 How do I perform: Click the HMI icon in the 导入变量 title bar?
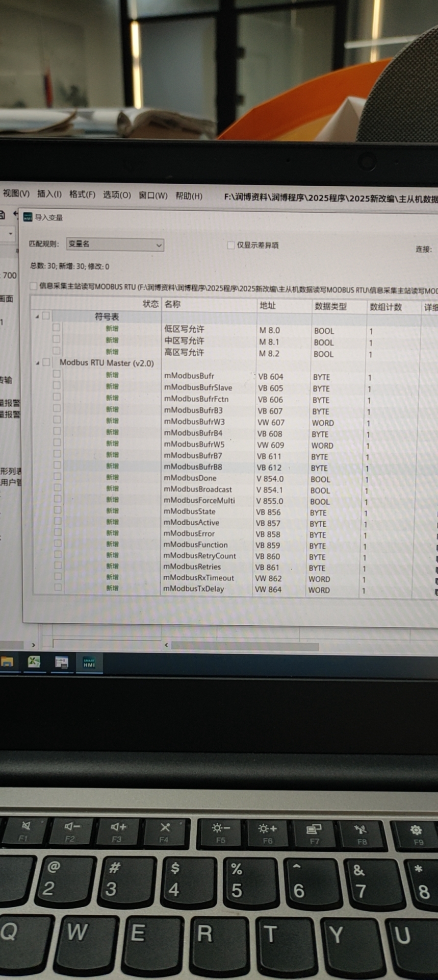point(28,217)
